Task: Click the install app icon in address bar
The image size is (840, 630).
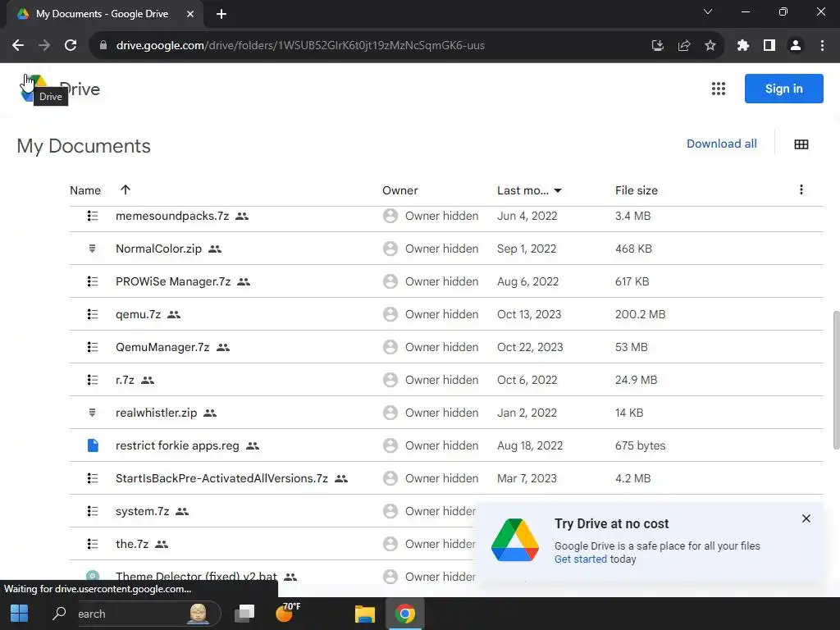Action: [657, 46]
